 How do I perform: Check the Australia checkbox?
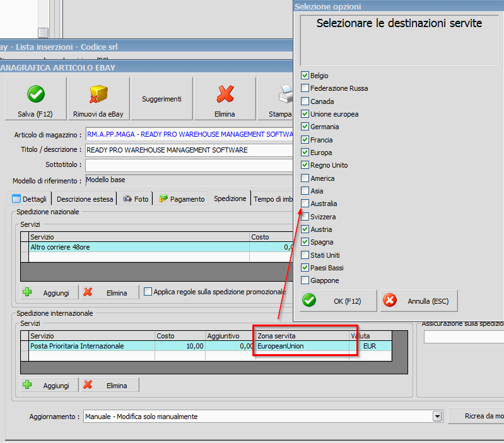(305, 203)
